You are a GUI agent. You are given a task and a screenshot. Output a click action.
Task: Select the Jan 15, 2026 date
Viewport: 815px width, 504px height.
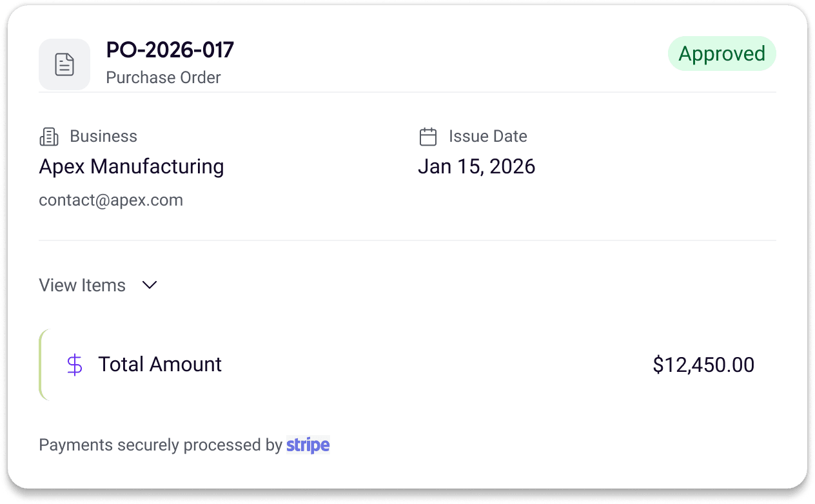click(x=476, y=166)
